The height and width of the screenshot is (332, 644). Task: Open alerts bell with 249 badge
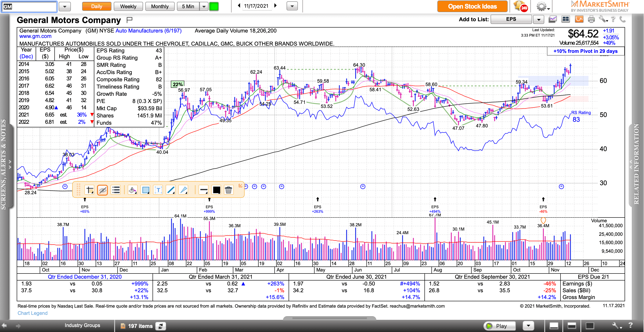click(x=521, y=6)
